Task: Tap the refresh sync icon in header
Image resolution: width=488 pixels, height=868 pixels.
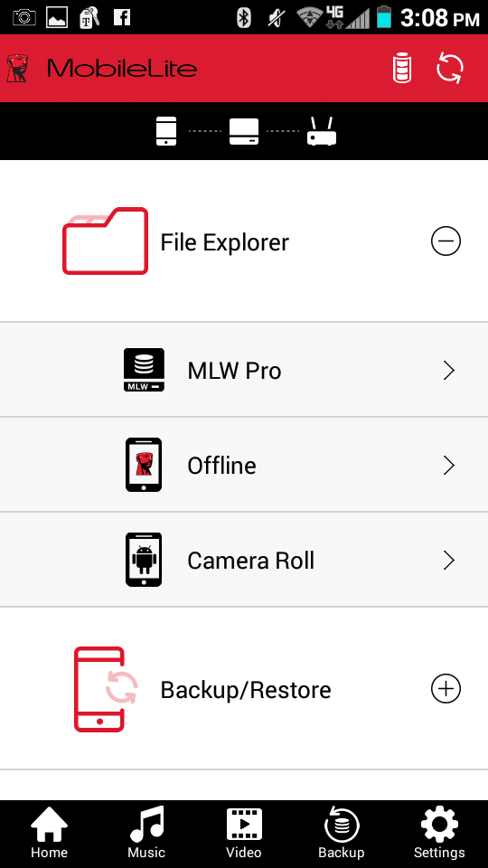Action: (450, 69)
